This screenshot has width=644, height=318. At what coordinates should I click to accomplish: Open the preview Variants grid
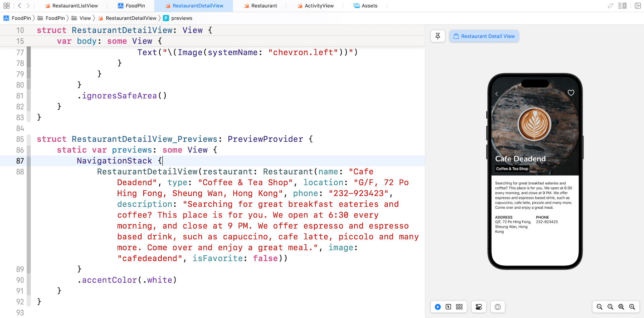459,307
